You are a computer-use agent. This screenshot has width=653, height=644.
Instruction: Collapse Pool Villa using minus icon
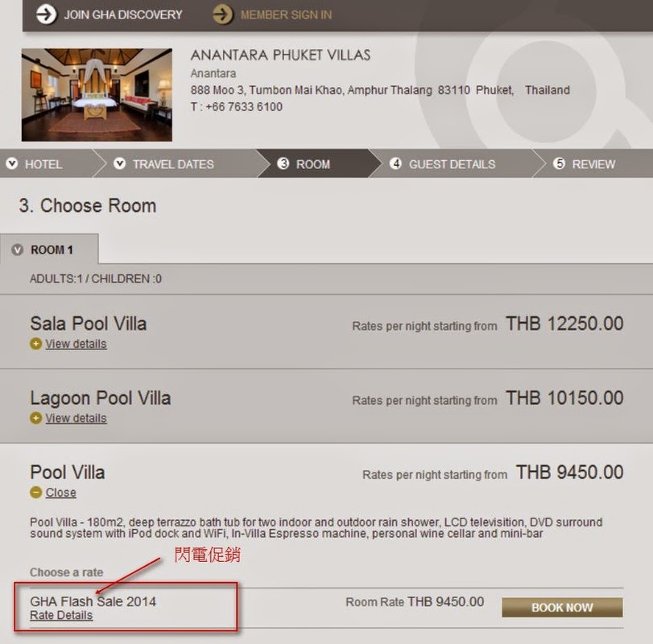coord(35,493)
